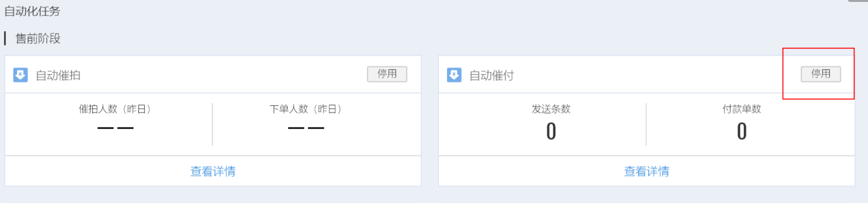Click the 下单人数（昨日） label
Image resolution: width=868 pixels, height=203 pixels.
(305, 109)
